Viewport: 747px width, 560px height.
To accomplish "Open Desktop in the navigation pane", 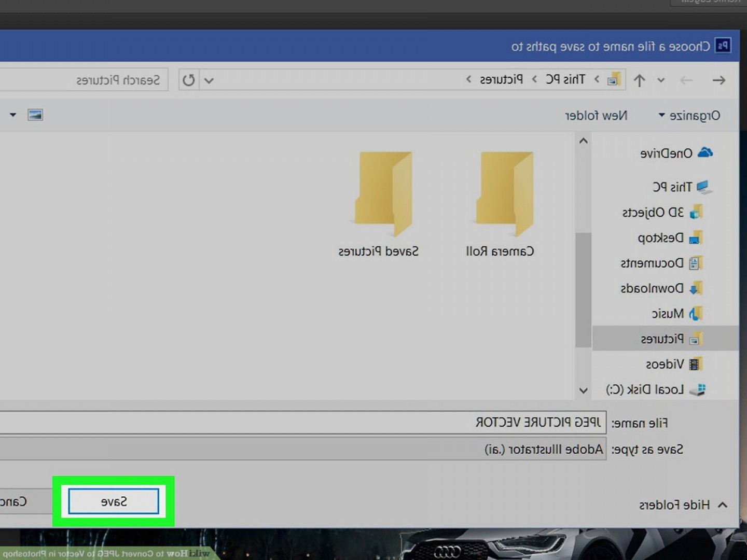I will tap(670, 238).
